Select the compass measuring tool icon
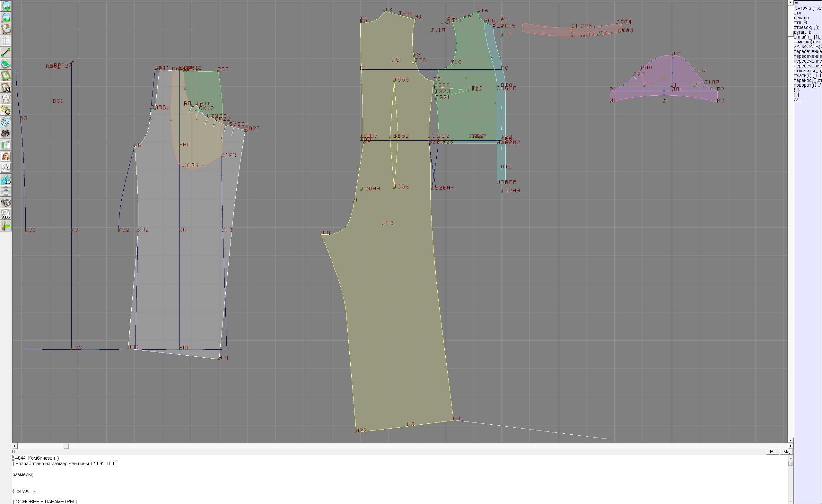Viewport: 822px width, 504px height. [x=6, y=99]
